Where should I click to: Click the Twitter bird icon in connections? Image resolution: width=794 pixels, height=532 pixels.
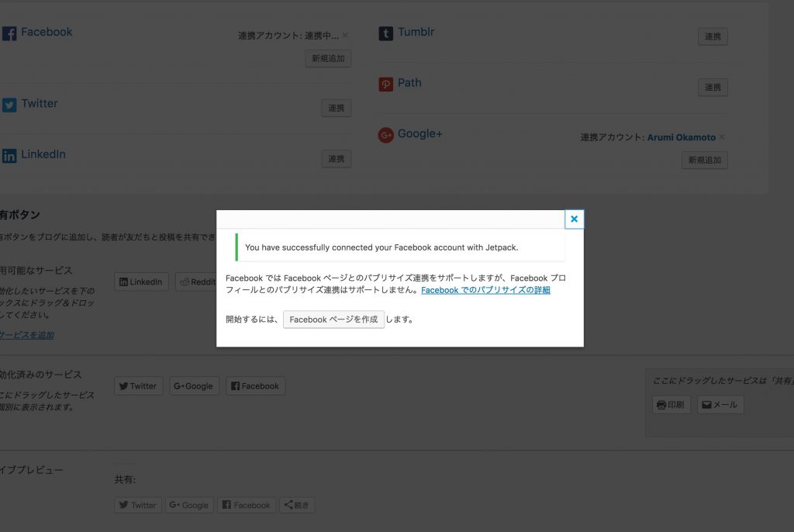[x=9, y=105]
